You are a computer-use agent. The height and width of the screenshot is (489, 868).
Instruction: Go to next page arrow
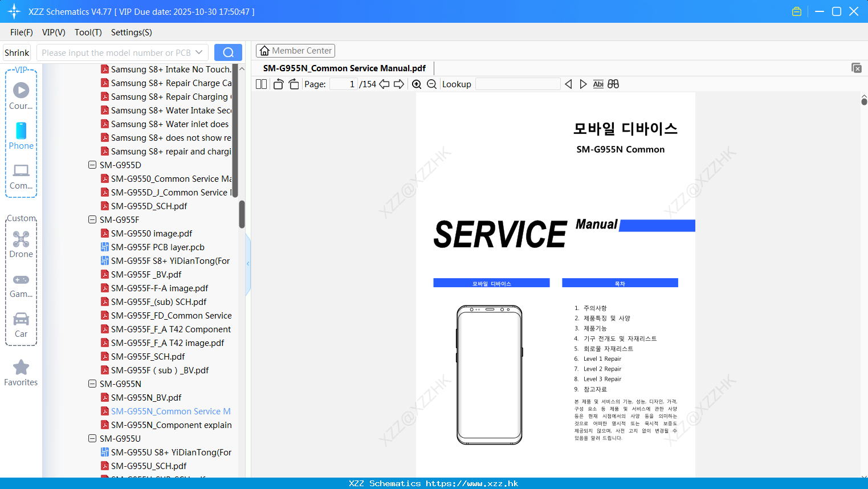(399, 84)
